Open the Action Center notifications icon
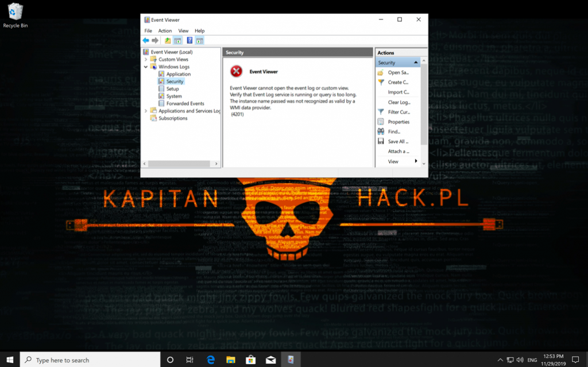This screenshot has height=367, width=588. (x=575, y=360)
